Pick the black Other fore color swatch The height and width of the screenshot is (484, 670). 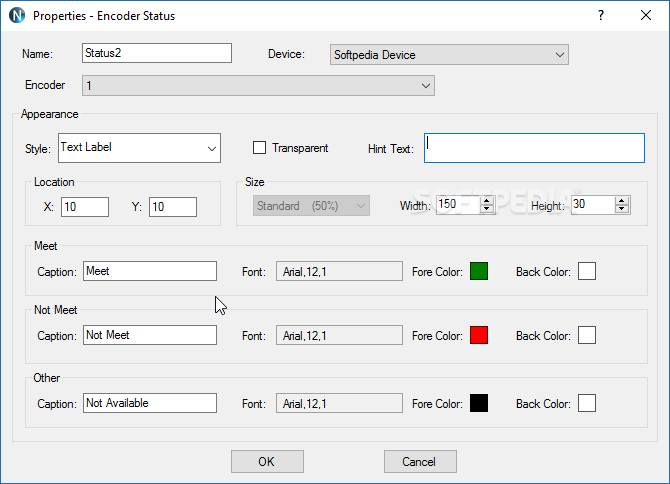pyautogui.click(x=479, y=403)
